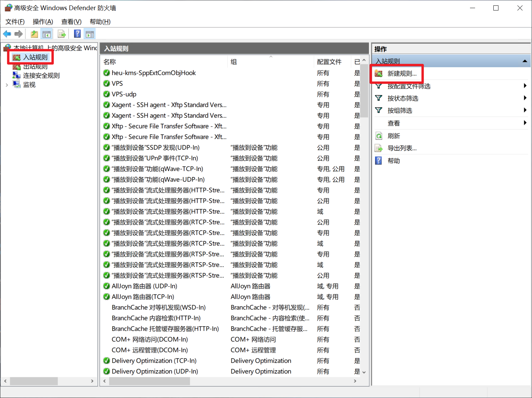
Task: Go back using the toolbar back arrow
Action: tap(7, 34)
